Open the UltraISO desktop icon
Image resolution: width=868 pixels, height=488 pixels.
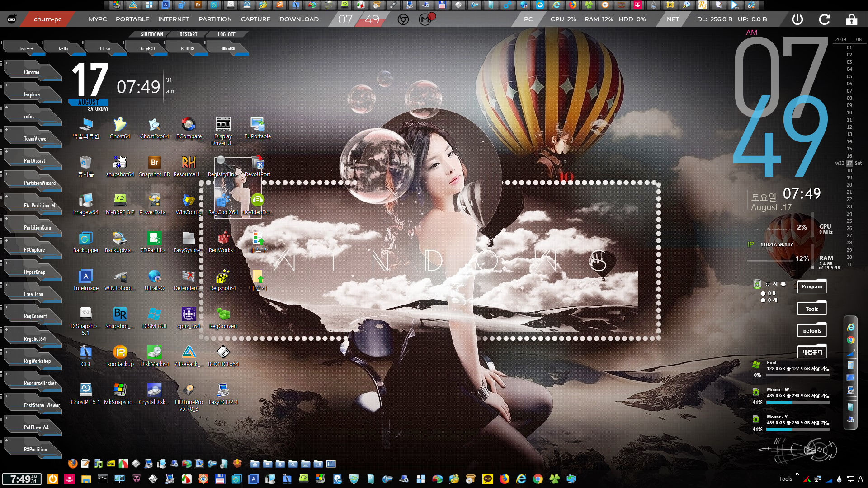pyautogui.click(x=154, y=280)
